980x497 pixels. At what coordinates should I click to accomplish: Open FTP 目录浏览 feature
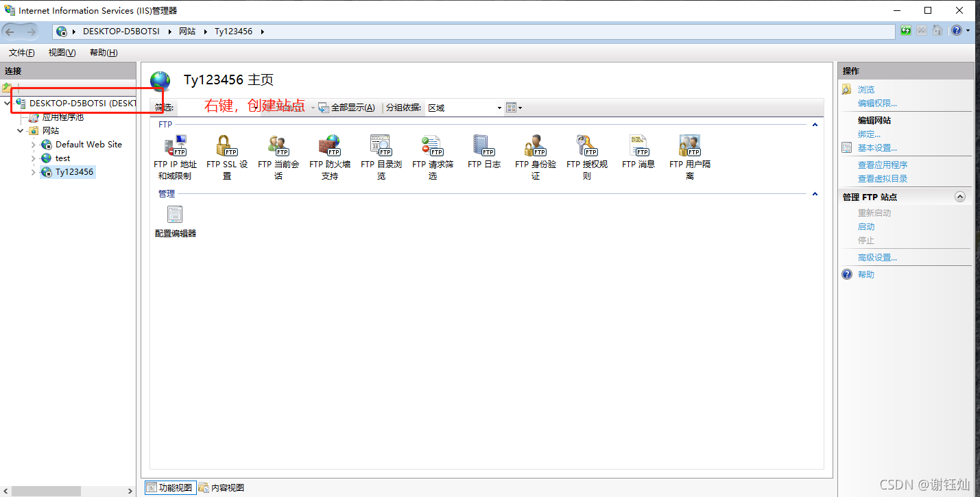[381, 157]
